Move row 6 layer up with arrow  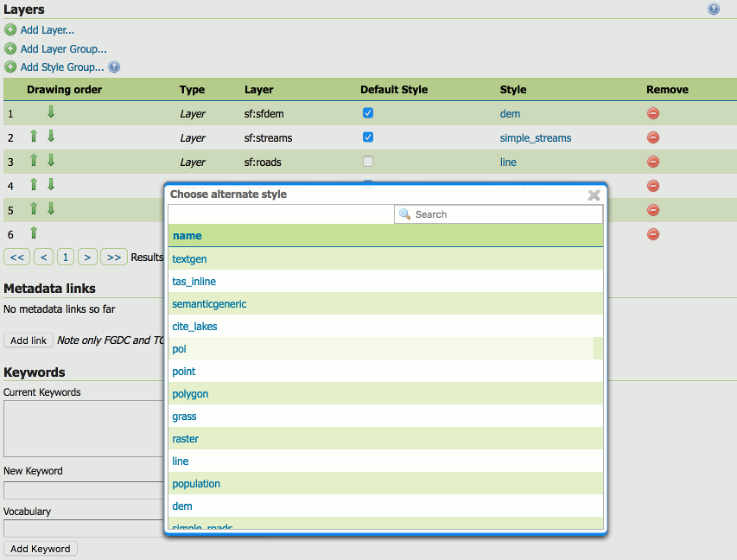[34, 233]
